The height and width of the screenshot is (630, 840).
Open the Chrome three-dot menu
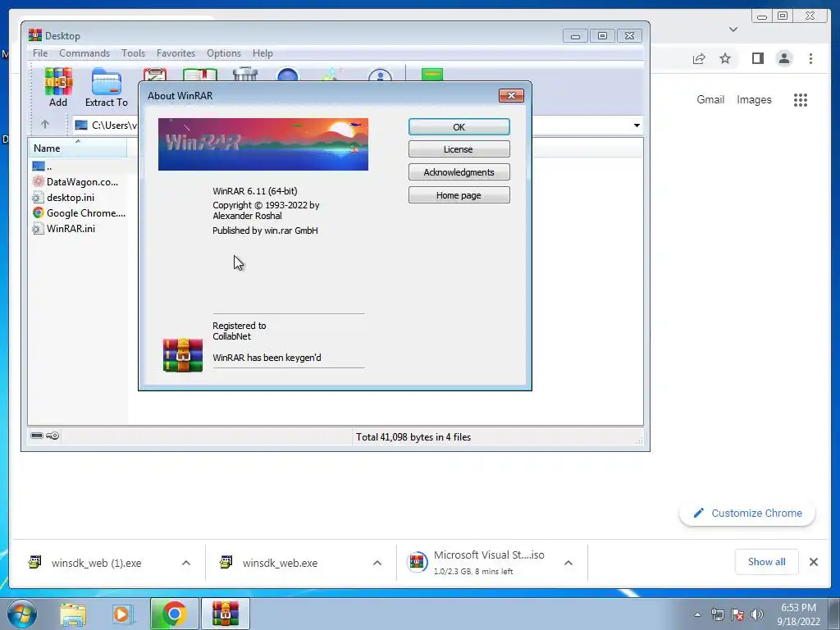click(x=811, y=58)
